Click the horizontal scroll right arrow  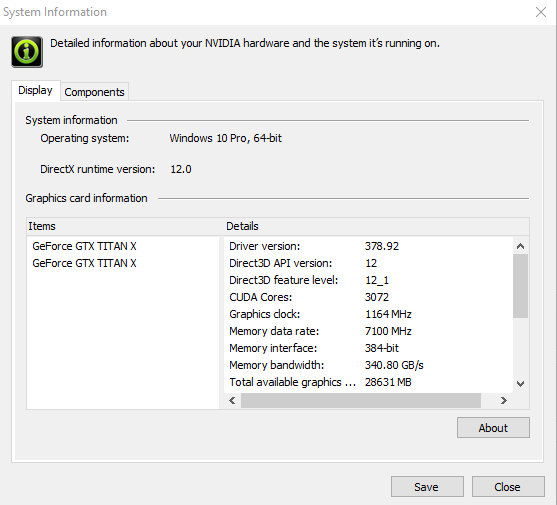pyautogui.click(x=503, y=401)
